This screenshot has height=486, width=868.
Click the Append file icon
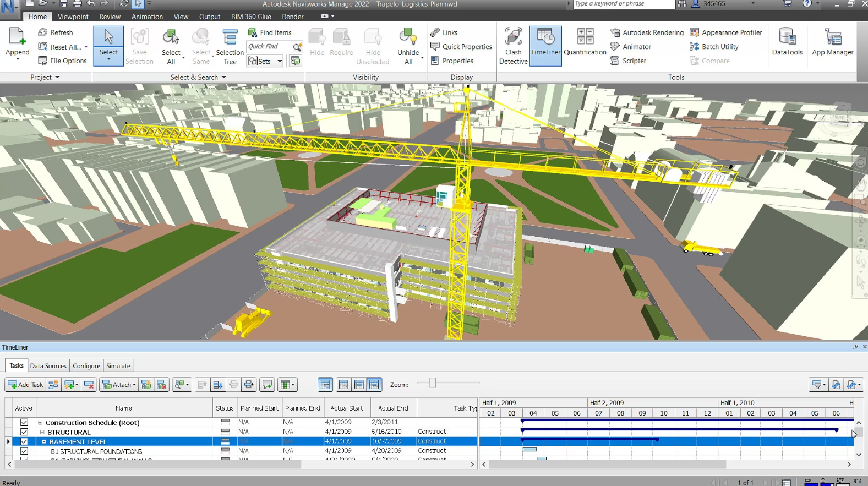[17, 36]
